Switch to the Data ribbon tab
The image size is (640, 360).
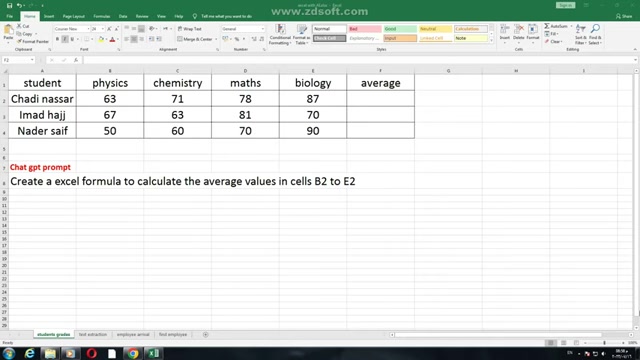(x=123, y=16)
